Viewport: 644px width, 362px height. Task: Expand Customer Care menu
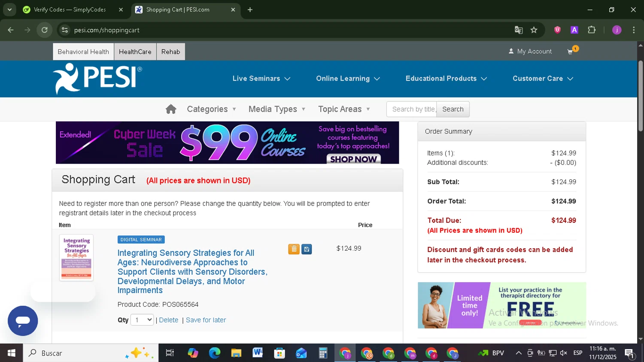[x=543, y=79]
